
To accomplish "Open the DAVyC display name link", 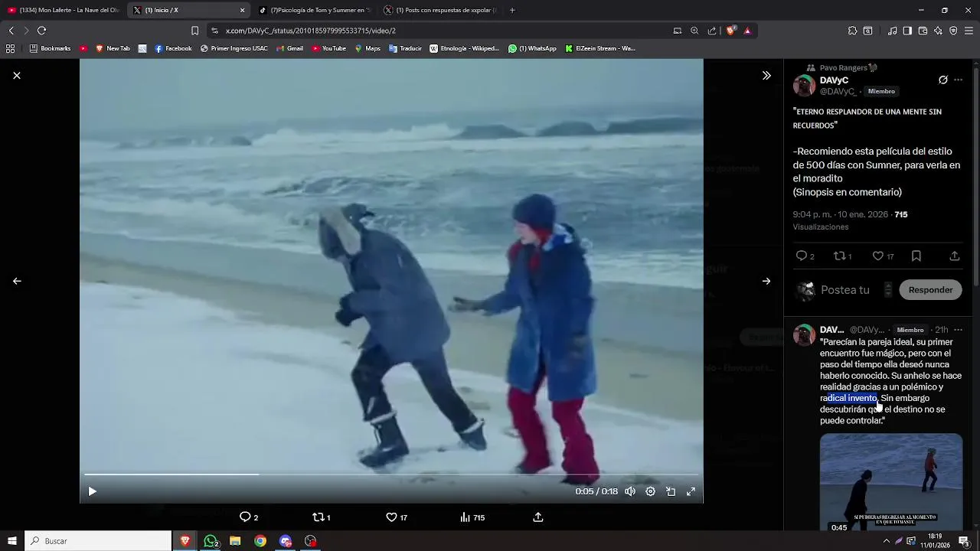I will [834, 80].
